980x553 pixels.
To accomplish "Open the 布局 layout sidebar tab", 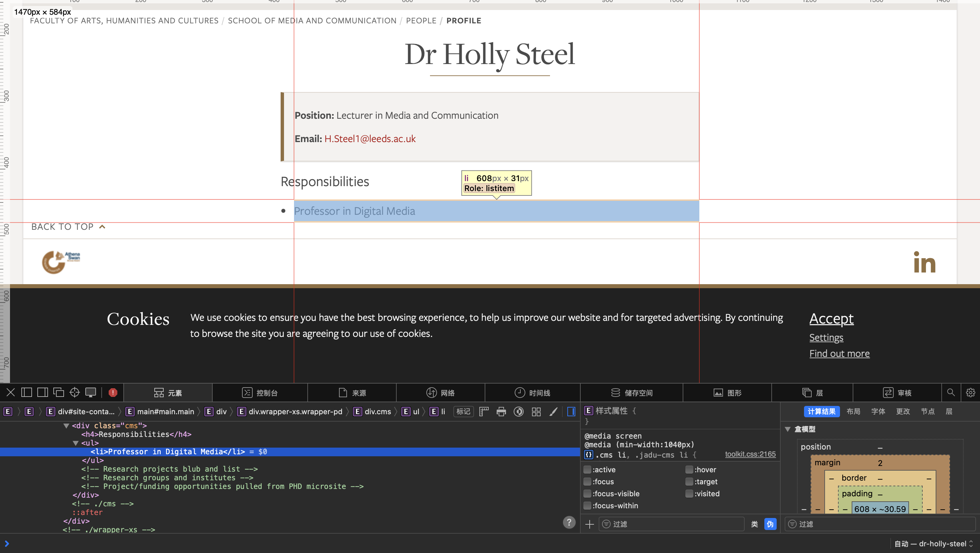I will [x=853, y=412].
